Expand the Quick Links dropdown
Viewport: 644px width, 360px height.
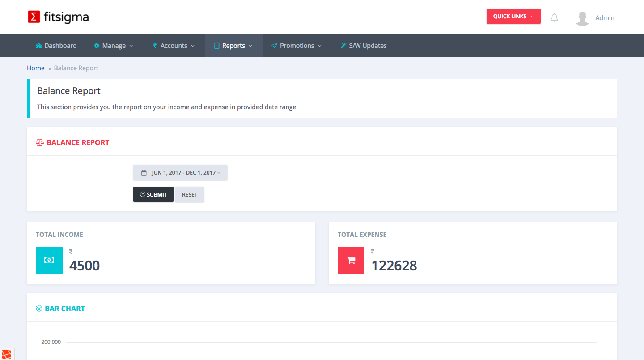click(x=513, y=17)
